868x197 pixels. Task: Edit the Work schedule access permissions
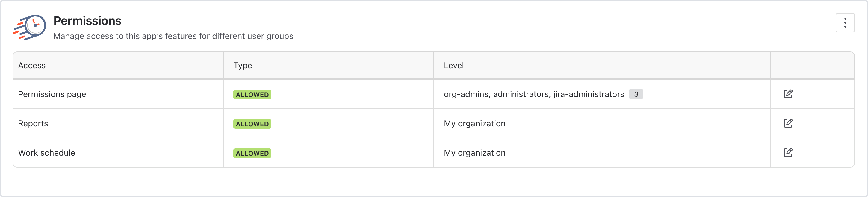[788, 153]
